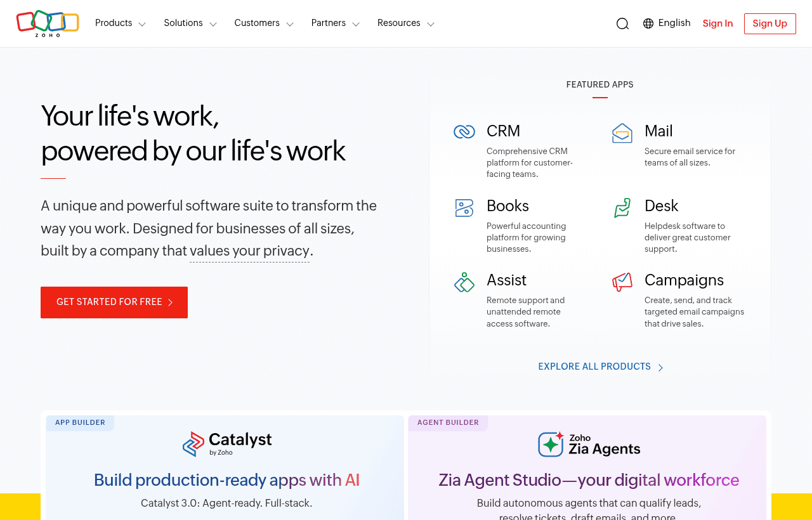Screen dimensions: 812x520
Task: Click 'Catalyst 3.0: Agent-ready. Full-stack.' text
Action: pos(226,504)
